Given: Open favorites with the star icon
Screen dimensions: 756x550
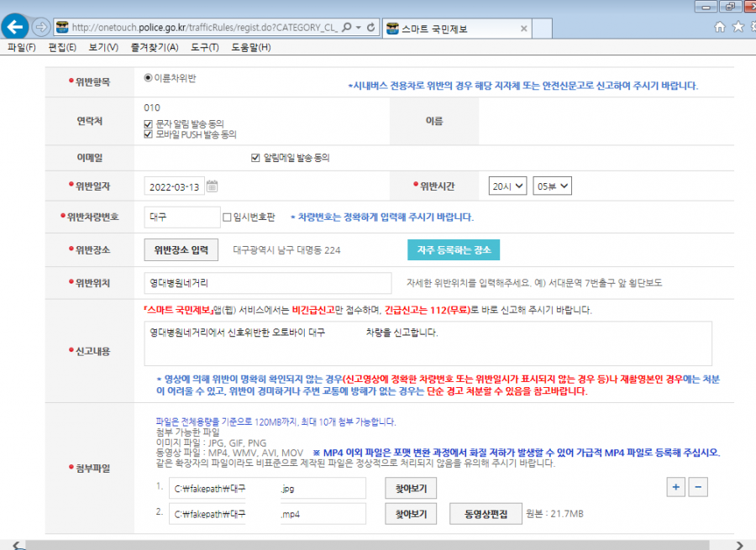Looking at the screenshot, I should 738,27.
